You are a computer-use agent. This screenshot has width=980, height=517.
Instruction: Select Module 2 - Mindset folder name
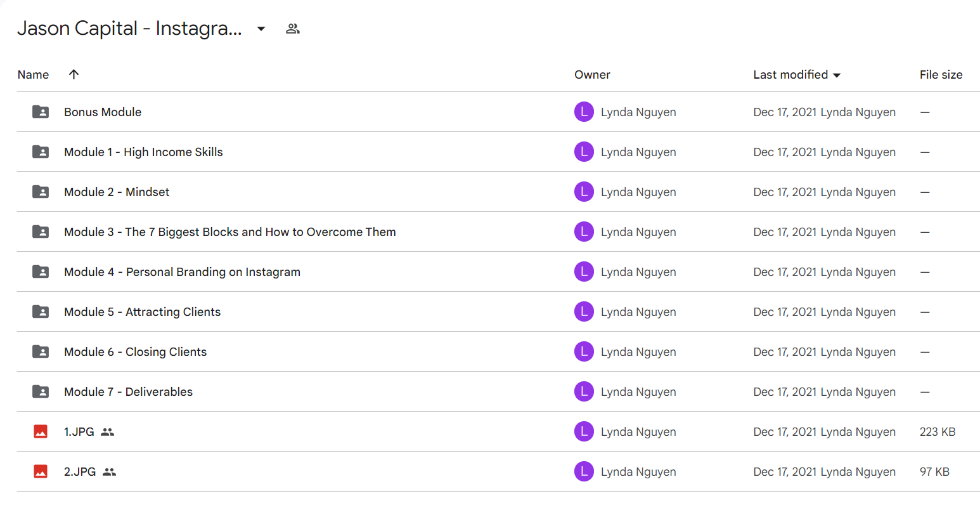[x=117, y=192]
